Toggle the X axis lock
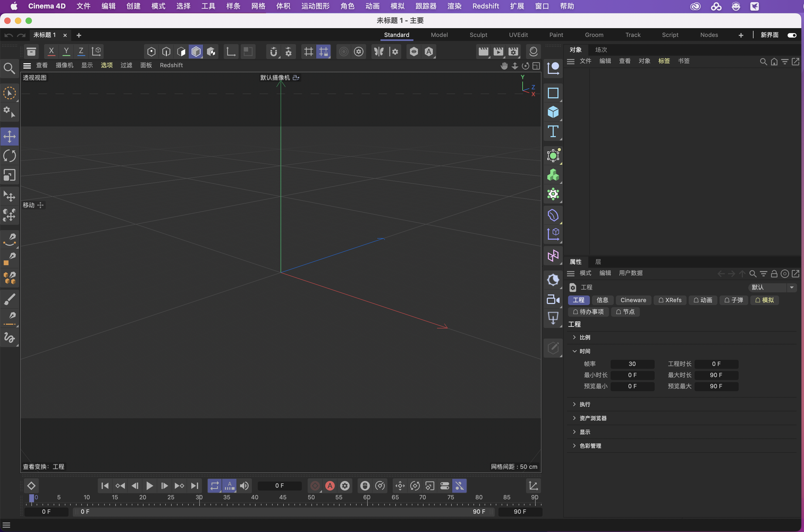Viewport: 804px width, 532px height. tap(51, 52)
